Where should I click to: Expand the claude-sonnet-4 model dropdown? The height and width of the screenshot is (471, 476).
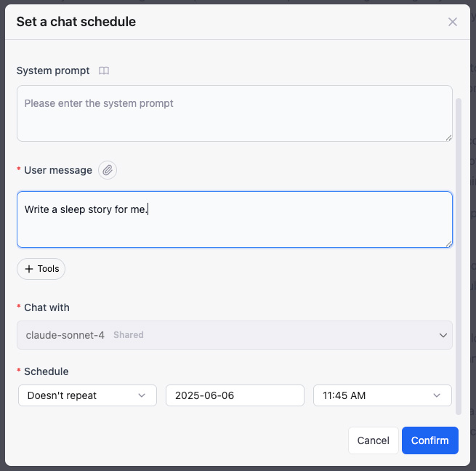tap(234, 335)
